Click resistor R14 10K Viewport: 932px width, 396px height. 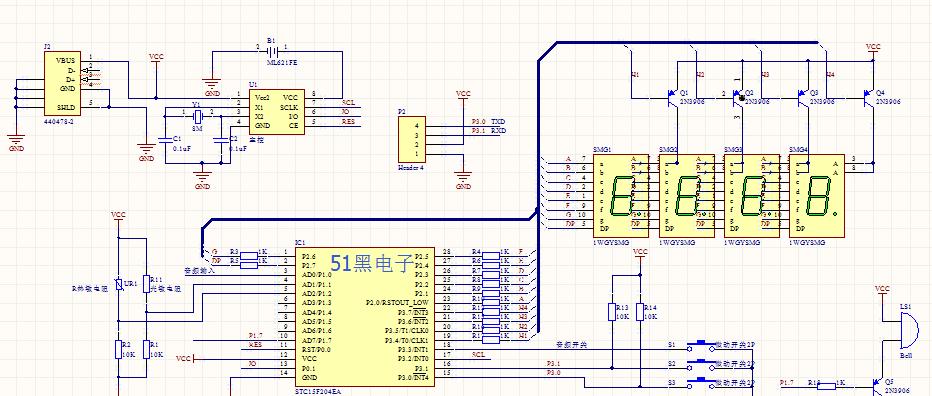coord(640,312)
